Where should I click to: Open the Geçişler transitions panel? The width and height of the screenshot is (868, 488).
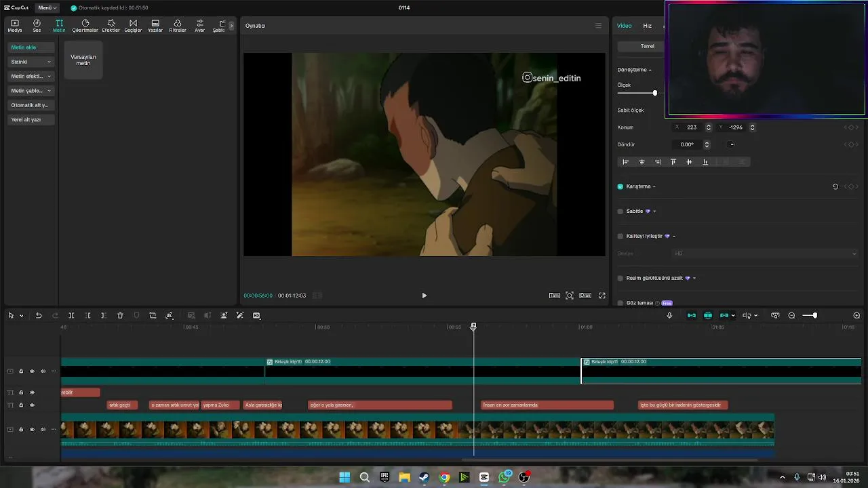(133, 26)
